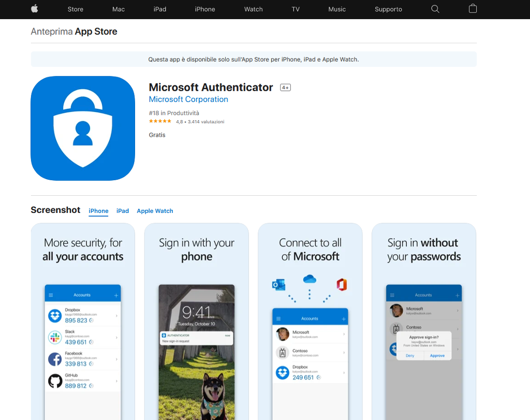
Task: Switch to the iPad screenshots tab
Action: (123, 211)
